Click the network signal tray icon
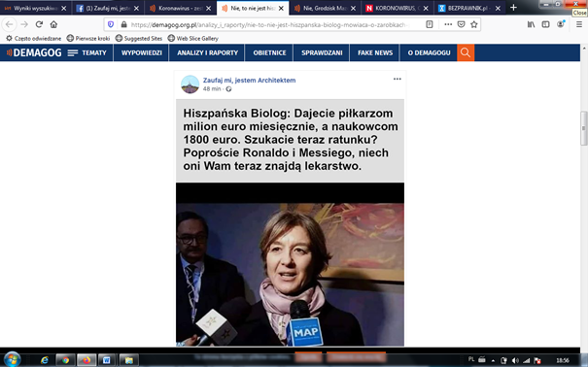588x367 pixels. pyautogui.click(x=527, y=360)
